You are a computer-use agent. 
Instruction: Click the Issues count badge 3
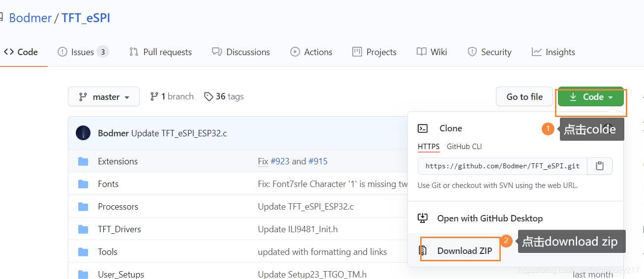[x=102, y=52]
